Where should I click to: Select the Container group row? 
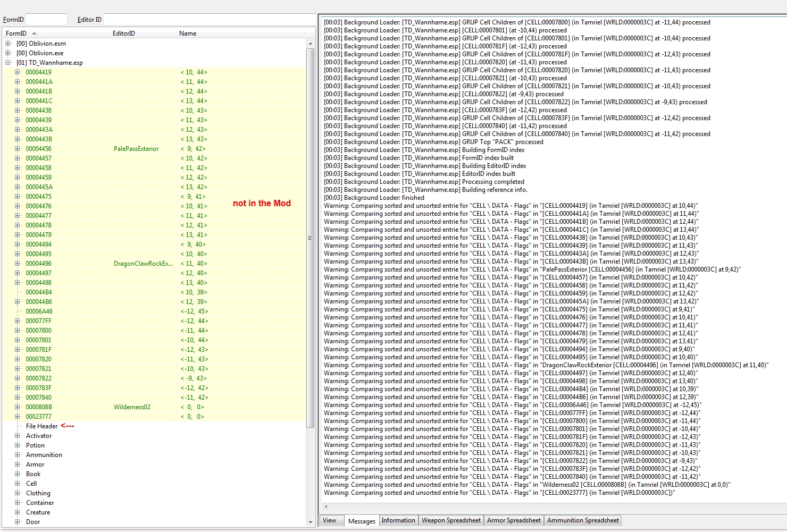(154, 503)
